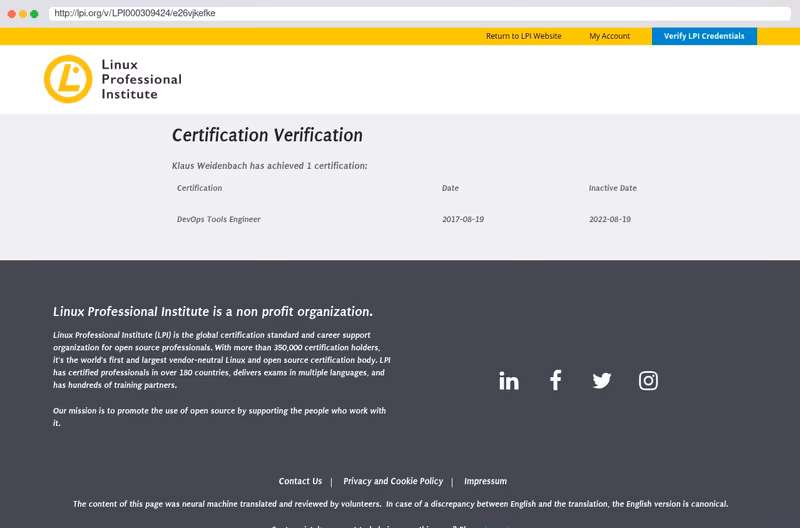This screenshot has width=800, height=528.
Task: Click the LPI global certification standard paragraph
Action: click(x=221, y=360)
